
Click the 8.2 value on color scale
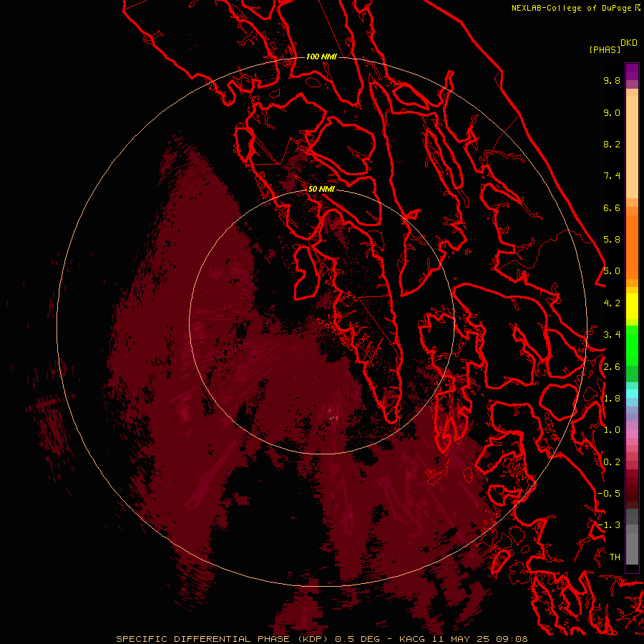pos(612,144)
